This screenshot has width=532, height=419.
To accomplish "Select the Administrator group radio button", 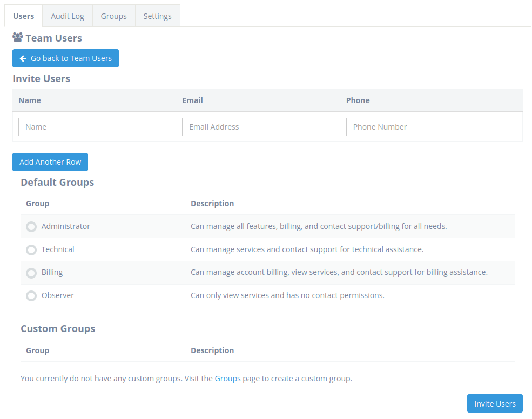I will click(x=31, y=227).
